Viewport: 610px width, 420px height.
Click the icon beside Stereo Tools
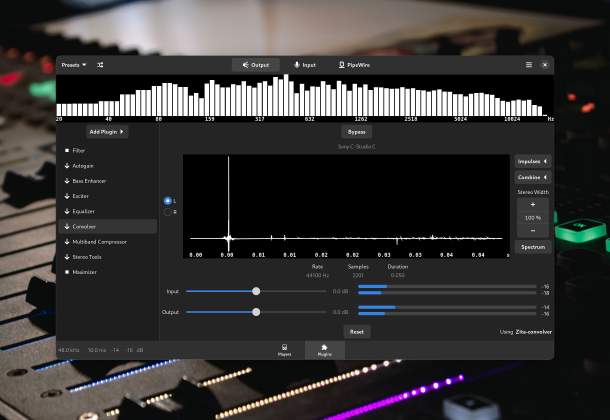coord(67,257)
